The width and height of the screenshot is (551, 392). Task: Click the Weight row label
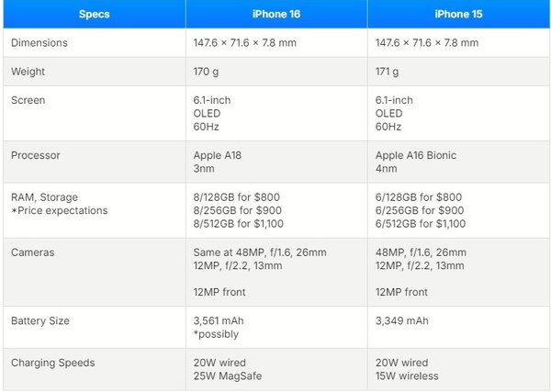click(x=28, y=72)
